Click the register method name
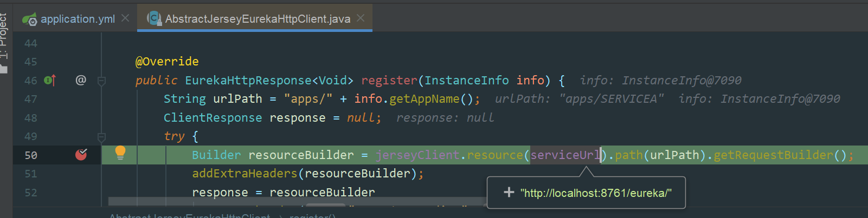The image size is (868, 218). (389, 81)
